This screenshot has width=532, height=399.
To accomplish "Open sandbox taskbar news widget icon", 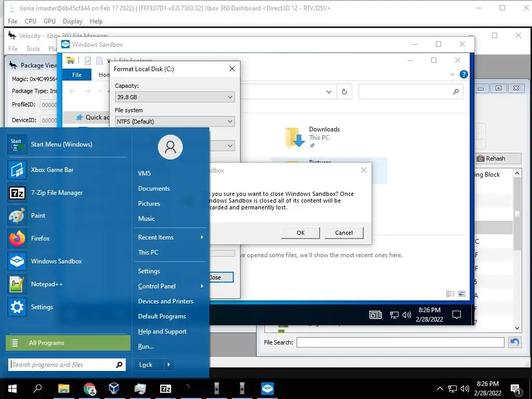I will pyautogui.click(x=376, y=315).
